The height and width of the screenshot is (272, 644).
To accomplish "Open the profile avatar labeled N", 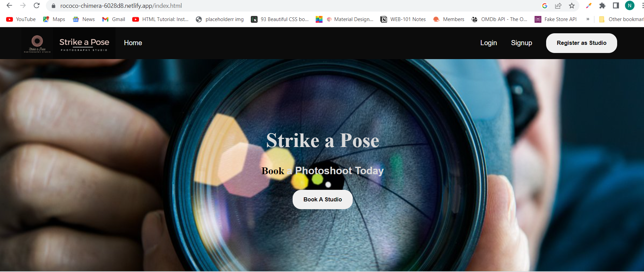I will tap(629, 6).
